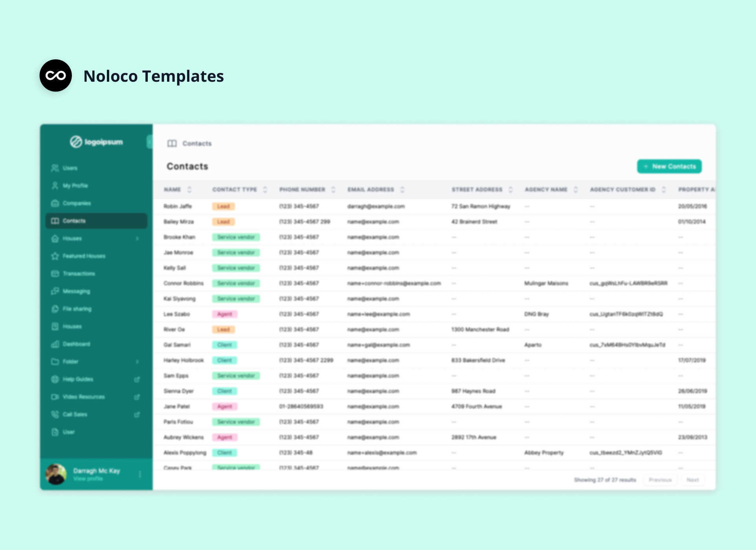The width and height of the screenshot is (756, 550).
Task: Click the New Contacts button
Action: click(669, 166)
